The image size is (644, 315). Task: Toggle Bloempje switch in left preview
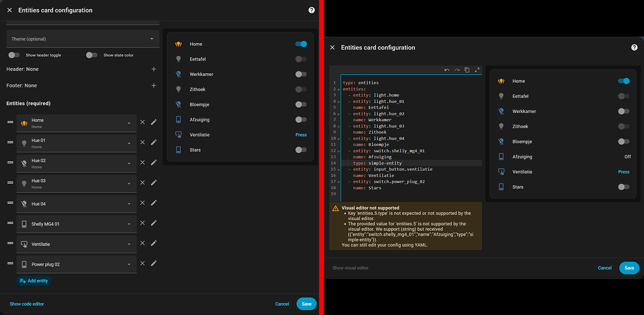301,104
